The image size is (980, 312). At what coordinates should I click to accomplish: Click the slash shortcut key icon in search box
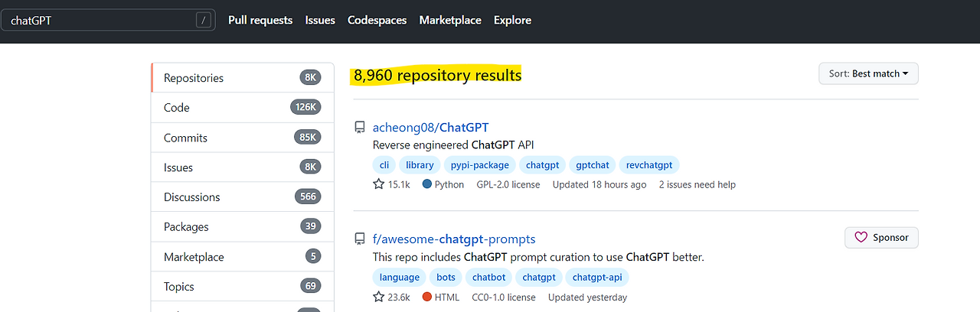coord(203,21)
